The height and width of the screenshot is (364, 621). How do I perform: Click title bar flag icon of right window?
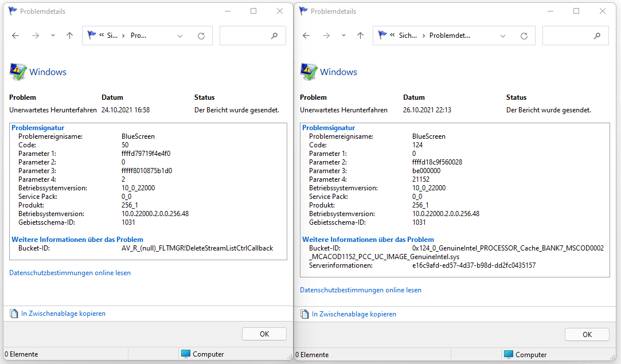pos(304,11)
